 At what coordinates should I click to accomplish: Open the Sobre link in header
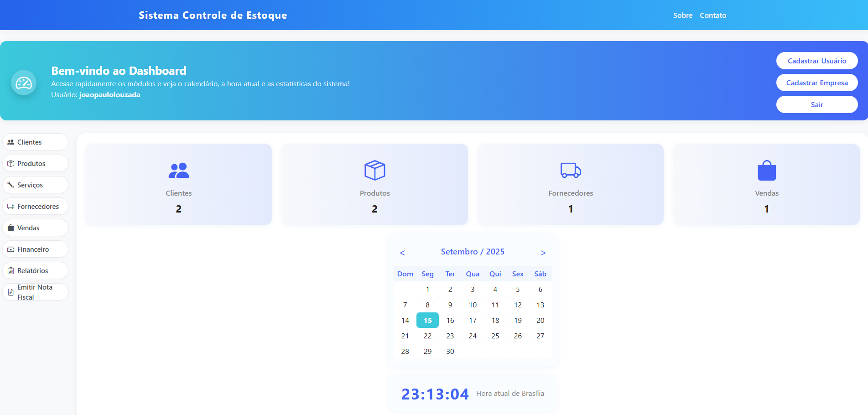point(682,16)
